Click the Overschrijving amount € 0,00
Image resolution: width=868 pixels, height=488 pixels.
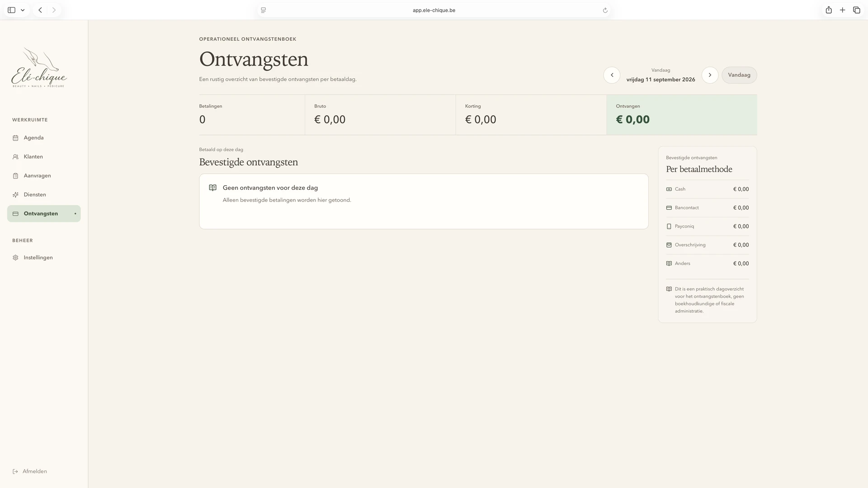click(741, 245)
